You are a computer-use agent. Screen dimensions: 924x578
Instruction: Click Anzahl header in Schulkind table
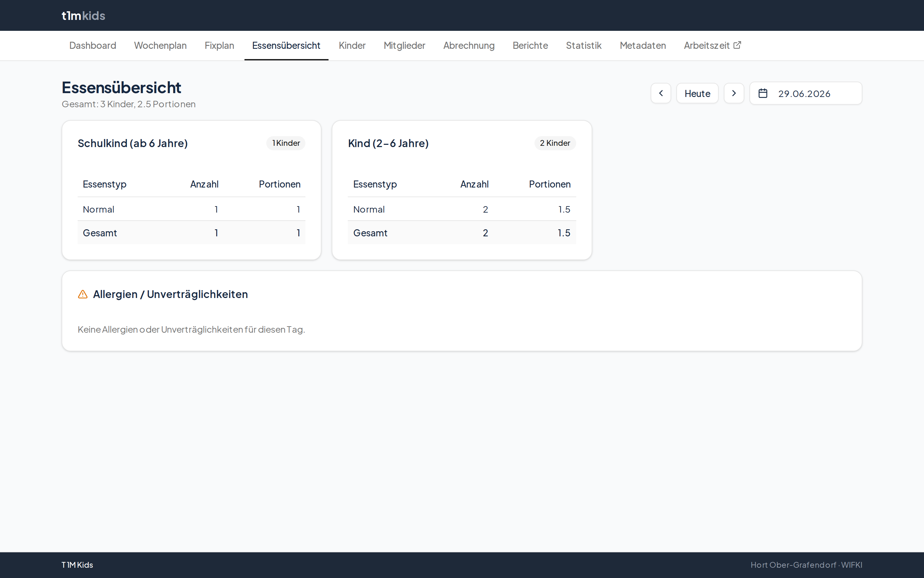click(204, 184)
